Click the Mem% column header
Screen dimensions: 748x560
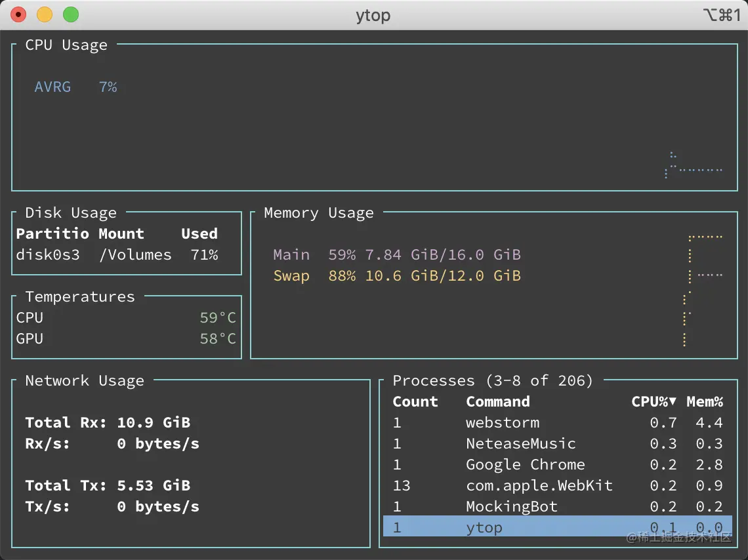click(705, 401)
